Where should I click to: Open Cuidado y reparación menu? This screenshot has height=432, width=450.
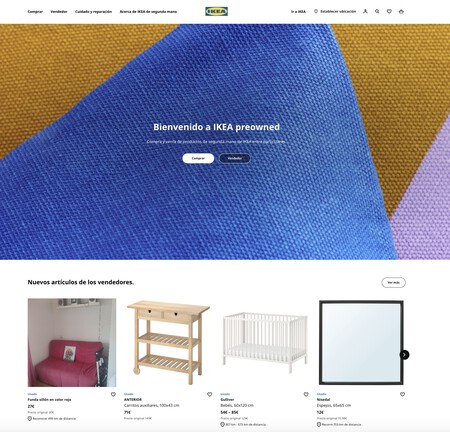tap(93, 12)
